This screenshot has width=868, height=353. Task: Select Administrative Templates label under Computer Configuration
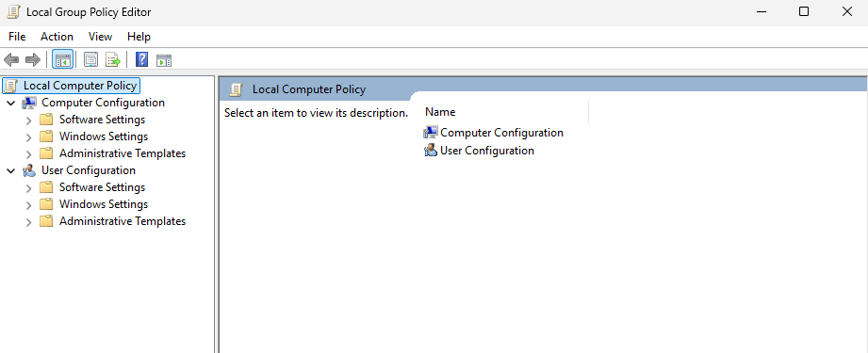pos(123,153)
